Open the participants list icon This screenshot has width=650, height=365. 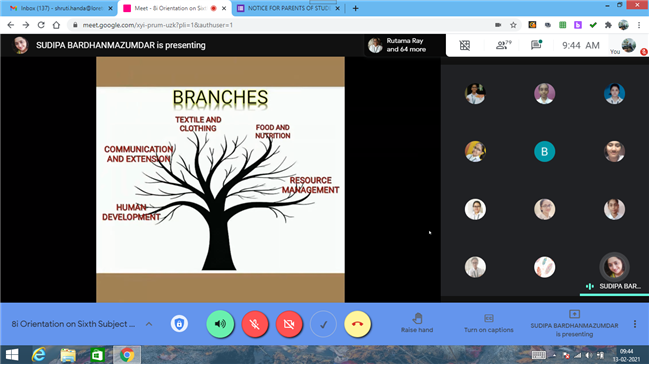[x=503, y=45]
